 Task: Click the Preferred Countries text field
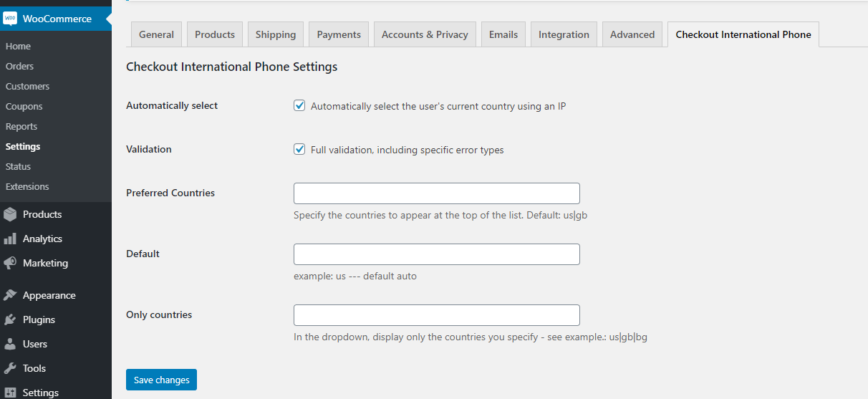click(436, 193)
